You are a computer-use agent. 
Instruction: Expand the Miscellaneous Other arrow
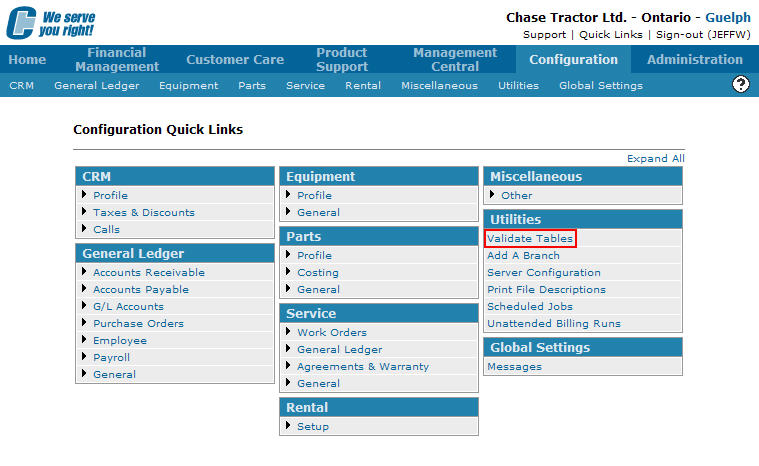click(x=492, y=195)
